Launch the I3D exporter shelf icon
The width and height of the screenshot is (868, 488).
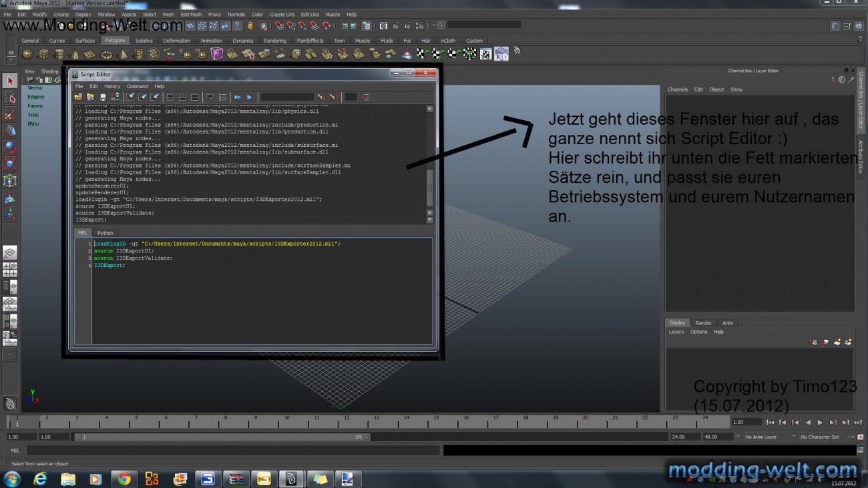[501, 54]
